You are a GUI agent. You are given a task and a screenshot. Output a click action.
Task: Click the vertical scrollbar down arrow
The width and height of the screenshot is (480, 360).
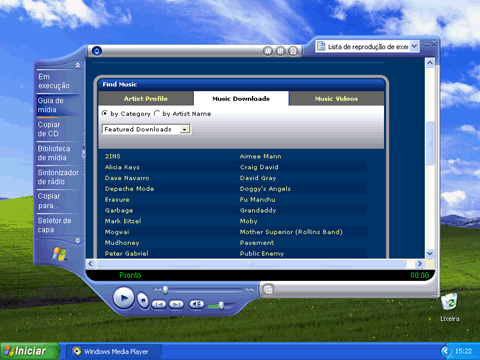pos(430,253)
